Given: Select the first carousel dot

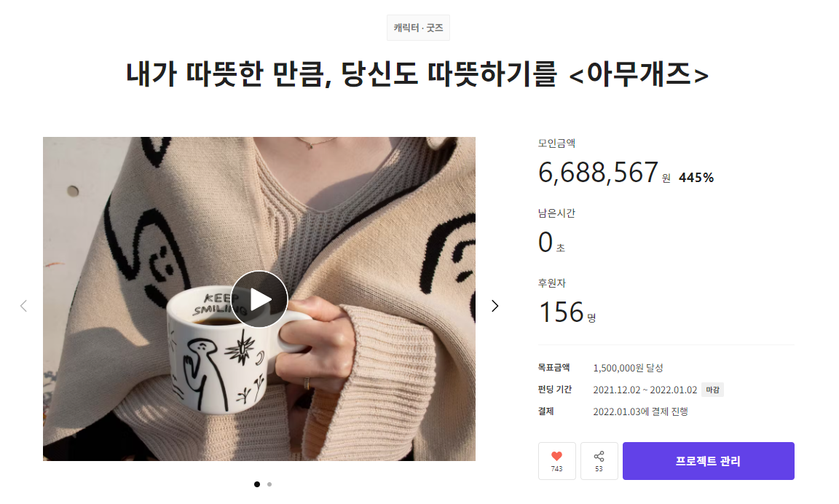Looking at the screenshot, I should click(257, 484).
